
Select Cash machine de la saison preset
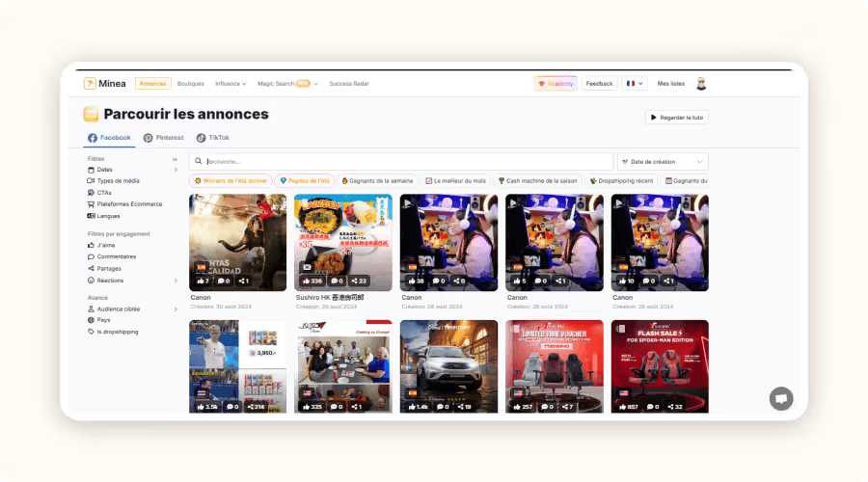coord(537,181)
